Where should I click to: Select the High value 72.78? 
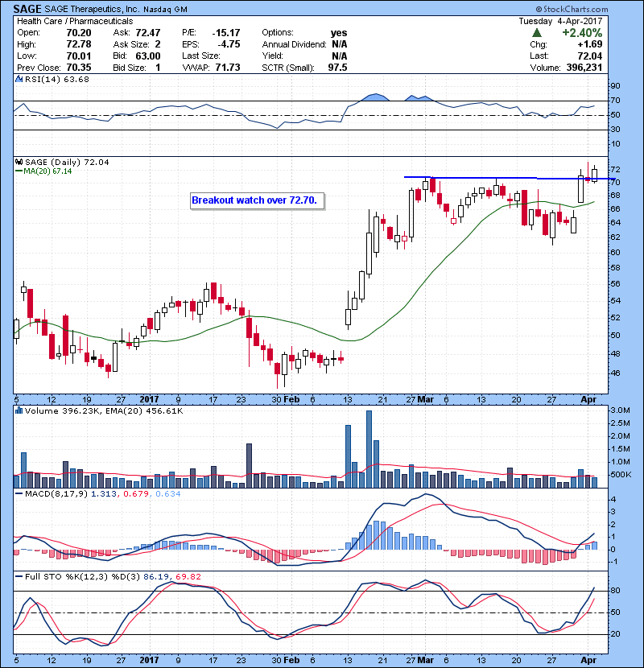[79, 44]
